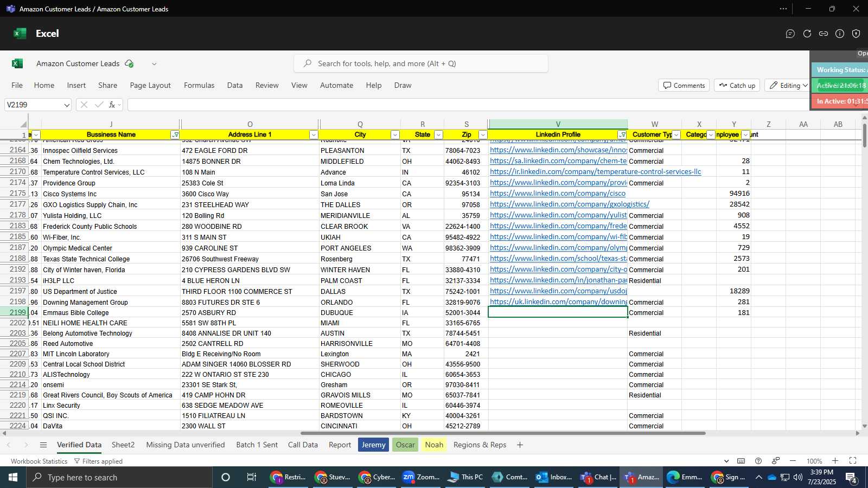The width and height of the screenshot is (868, 488).
Task: Open the Formulas ribbon tab
Action: point(199,85)
